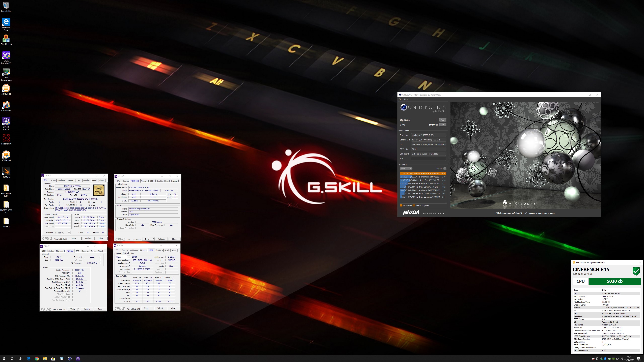Select the HWBOT X265 desktop icon
The image size is (644, 362).
coord(6,207)
